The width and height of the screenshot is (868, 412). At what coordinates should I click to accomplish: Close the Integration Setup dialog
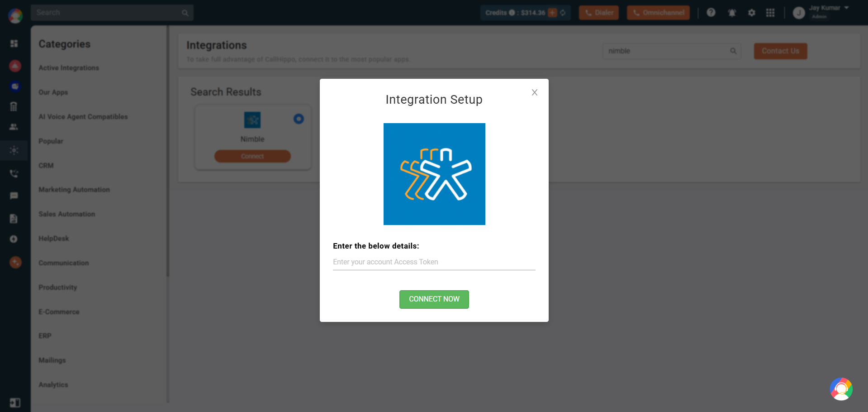coord(535,92)
